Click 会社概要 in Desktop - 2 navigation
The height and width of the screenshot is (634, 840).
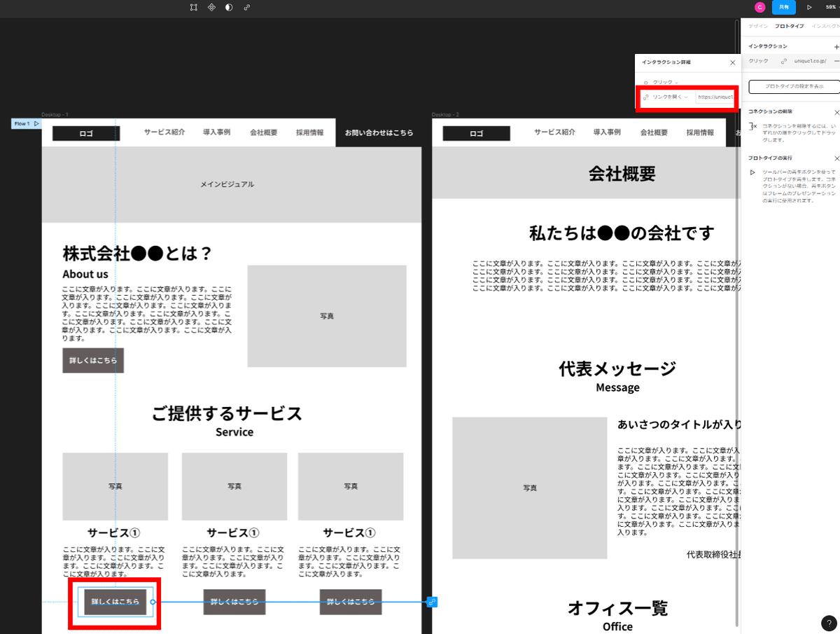click(x=654, y=132)
